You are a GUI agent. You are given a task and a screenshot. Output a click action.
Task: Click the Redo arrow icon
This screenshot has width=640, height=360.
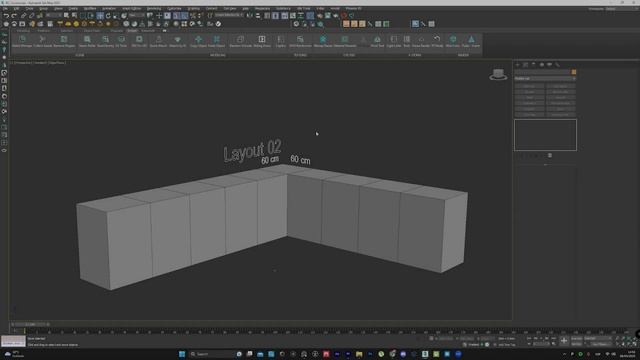pos(14,16)
